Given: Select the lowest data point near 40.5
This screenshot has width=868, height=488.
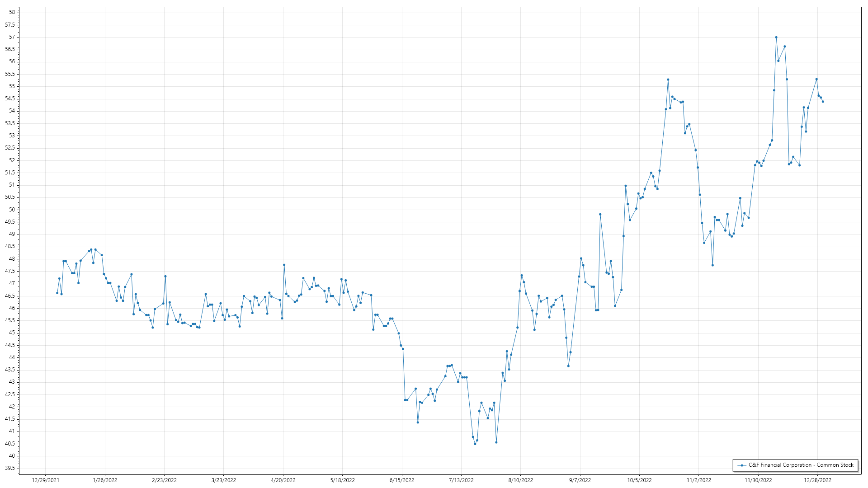Looking at the screenshot, I should pos(475,444).
